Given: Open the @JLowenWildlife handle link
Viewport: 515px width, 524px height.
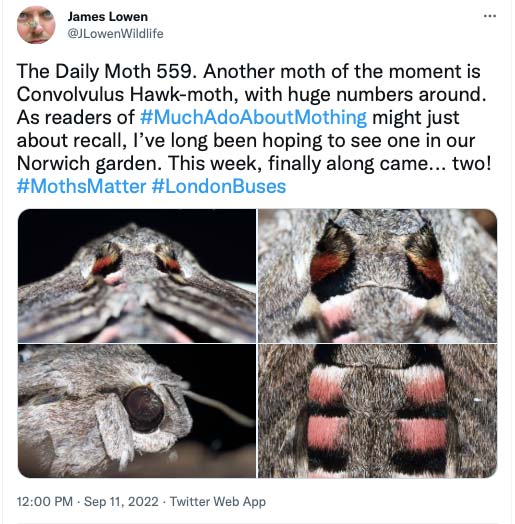Looking at the screenshot, I should [115, 34].
